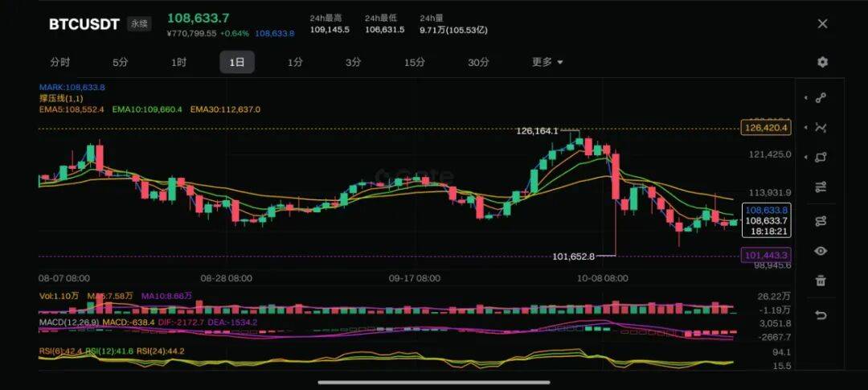Open the Fibonacci pattern tool
Viewport: 868px width, 390px height.
coord(821,127)
